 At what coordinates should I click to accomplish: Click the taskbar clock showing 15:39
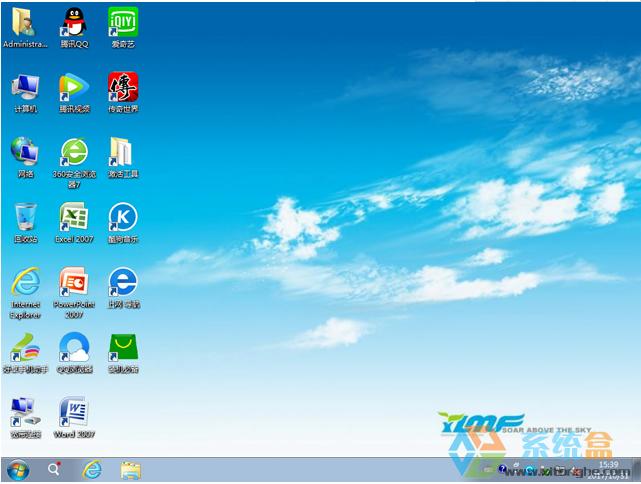point(607,470)
